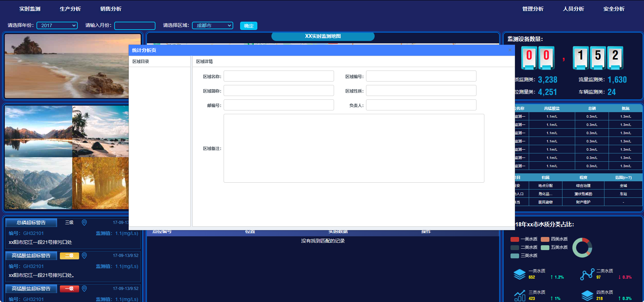Click the 居民盗窃 table cell
644x302 pixels.
coord(545,202)
